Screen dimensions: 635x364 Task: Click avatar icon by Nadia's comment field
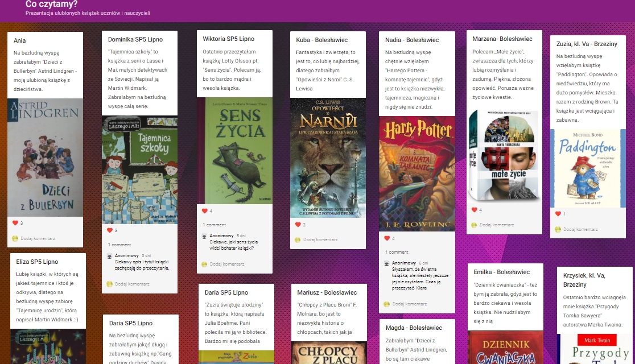tap(387, 304)
